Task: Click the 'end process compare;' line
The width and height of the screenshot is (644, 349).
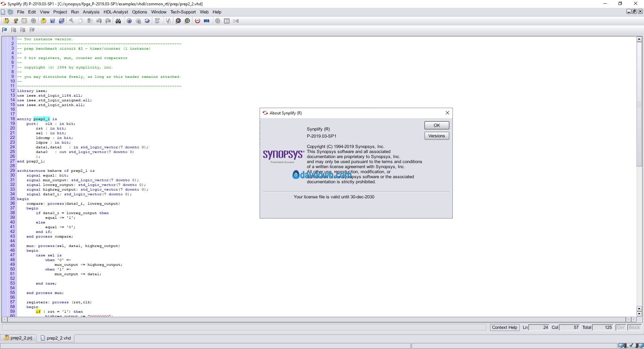Action: (x=50, y=237)
